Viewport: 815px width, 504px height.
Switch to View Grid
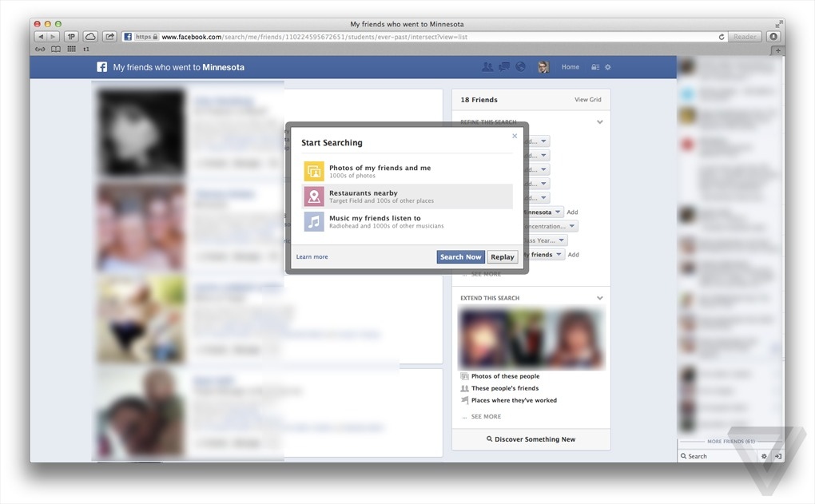pyautogui.click(x=588, y=99)
